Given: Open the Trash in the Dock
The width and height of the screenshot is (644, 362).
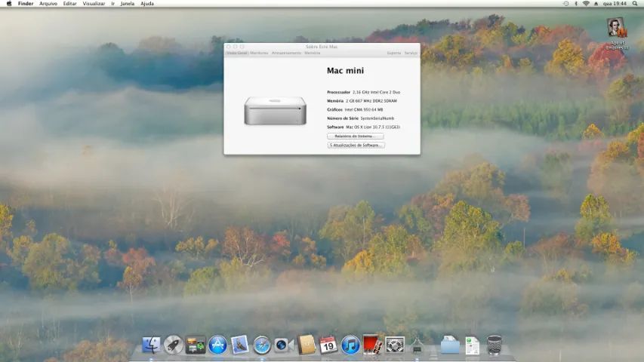Looking at the screenshot, I should coord(494,345).
